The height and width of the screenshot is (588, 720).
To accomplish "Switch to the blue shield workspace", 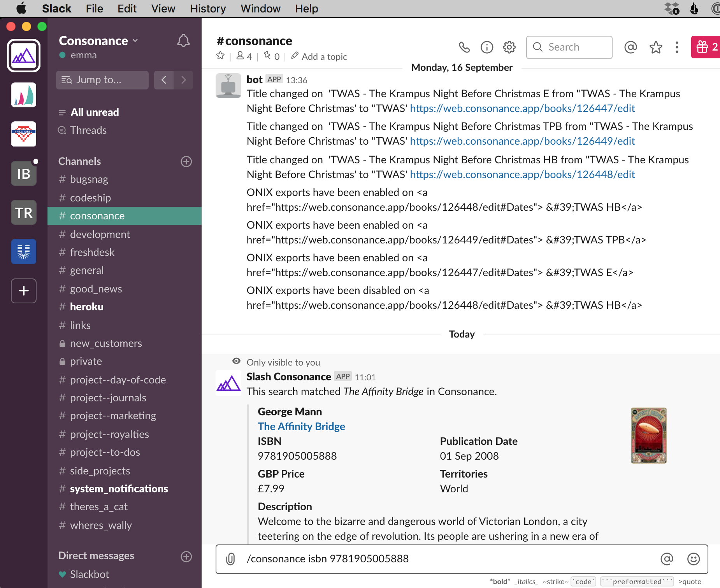I will pos(24,251).
